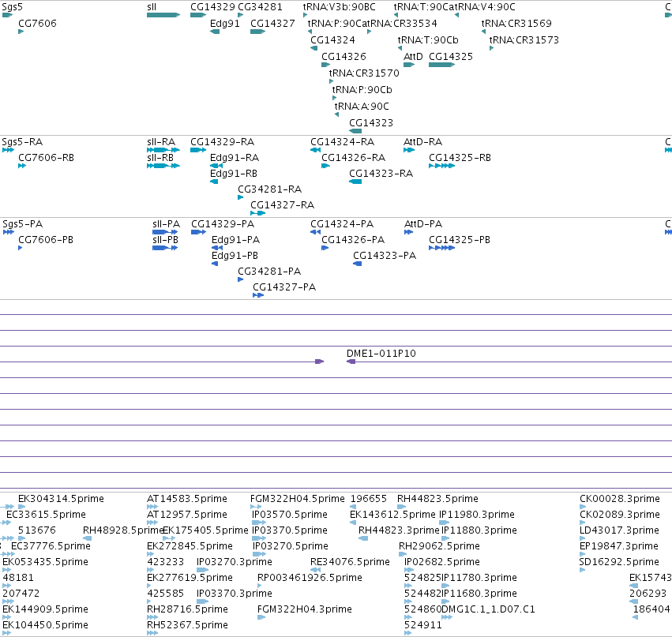Image resolution: width=672 pixels, height=637 pixels.
Task: Select the tRNA:A:90C feature label
Action: click(x=362, y=107)
